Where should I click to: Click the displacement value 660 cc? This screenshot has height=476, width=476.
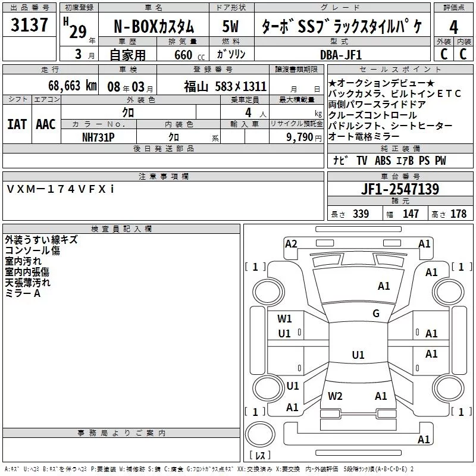click(189, 55)
